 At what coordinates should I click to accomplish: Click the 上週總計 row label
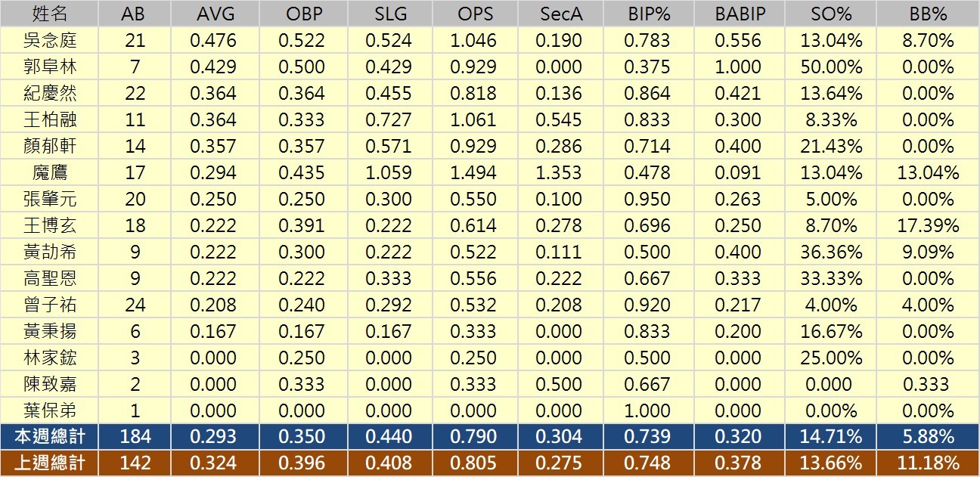tap(50, 463)
